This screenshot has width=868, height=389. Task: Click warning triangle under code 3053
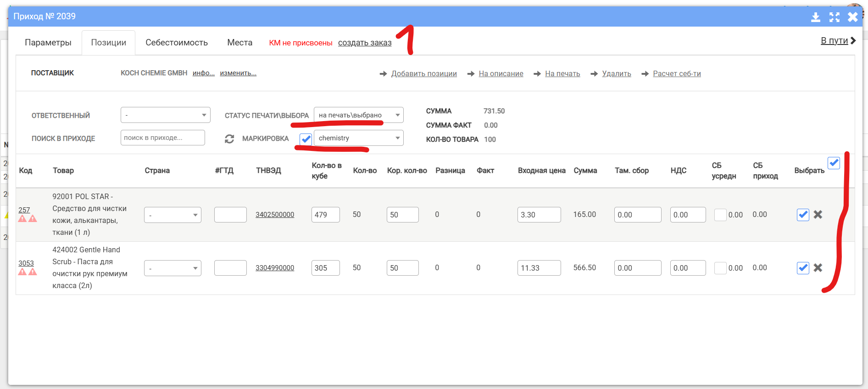pyautogui.click(x=22, y=272)
